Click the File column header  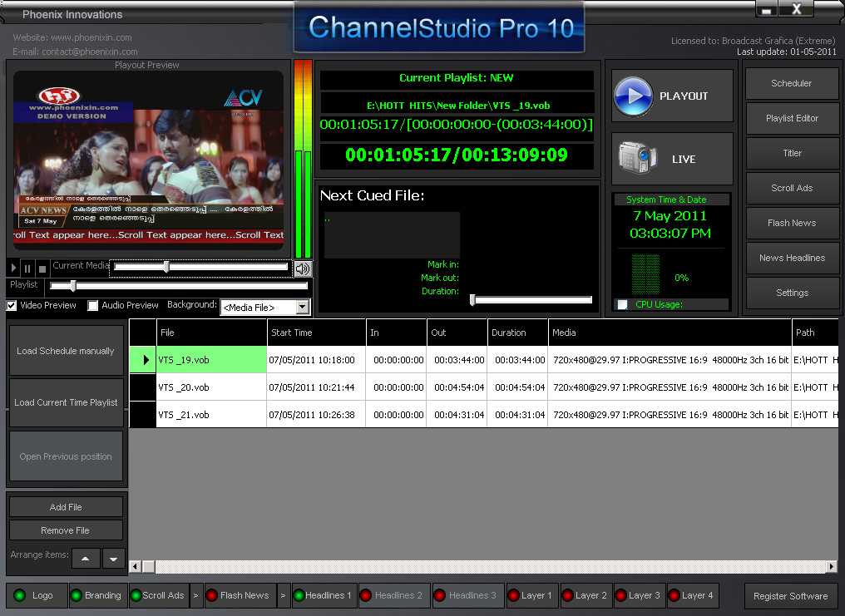(x=212, y=333)
